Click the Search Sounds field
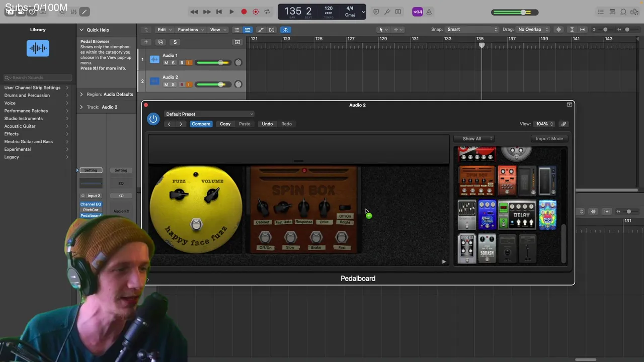This screenshot has height=362, width=644. tap(38, 77)
